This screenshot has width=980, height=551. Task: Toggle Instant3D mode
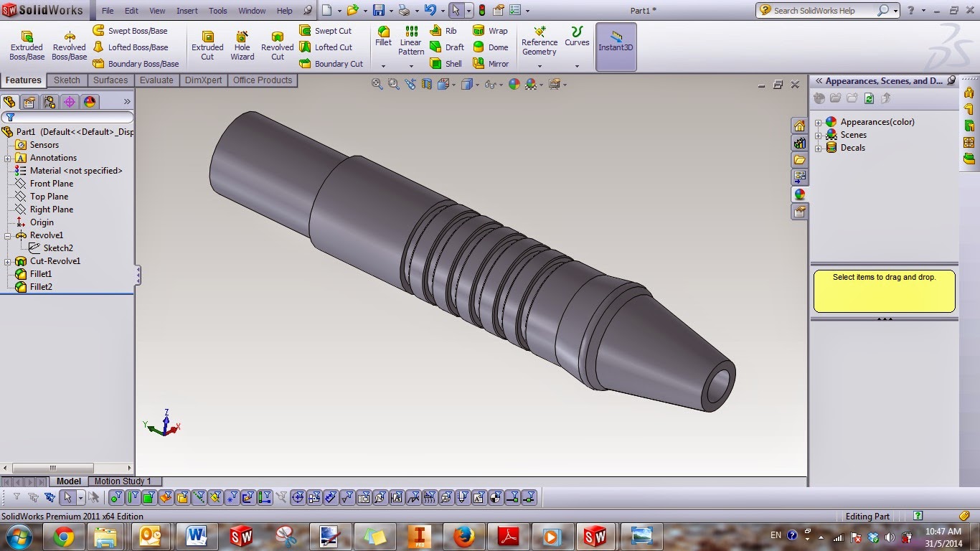616,47
